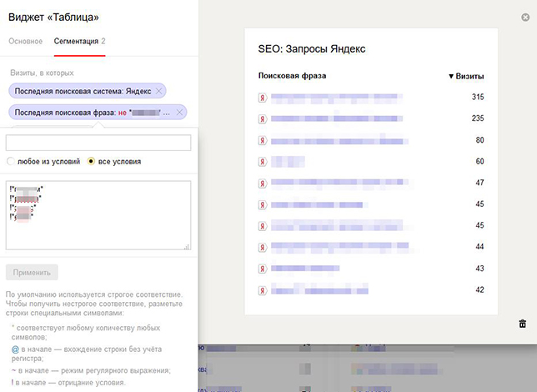Click the 'Поисковая фраза' column header
This screenshot has width=537, height=392.
(292, 76)
